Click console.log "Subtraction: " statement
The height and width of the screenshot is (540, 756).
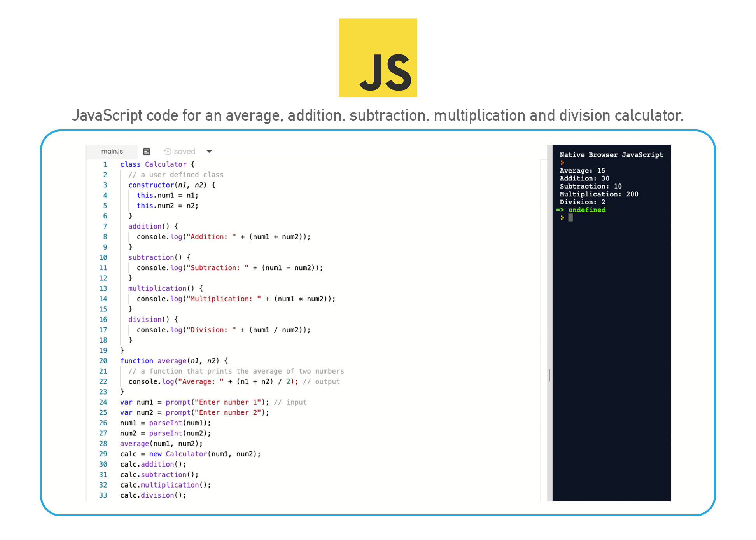230,268
